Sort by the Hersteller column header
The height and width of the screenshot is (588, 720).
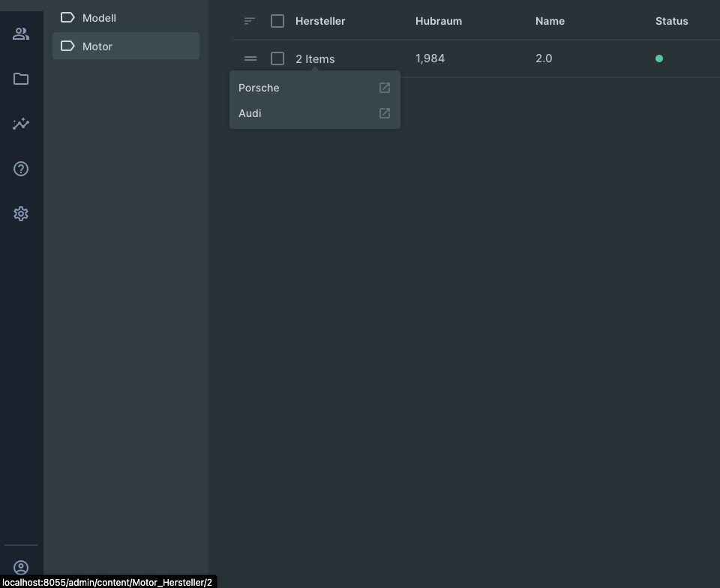coord(320,21)
